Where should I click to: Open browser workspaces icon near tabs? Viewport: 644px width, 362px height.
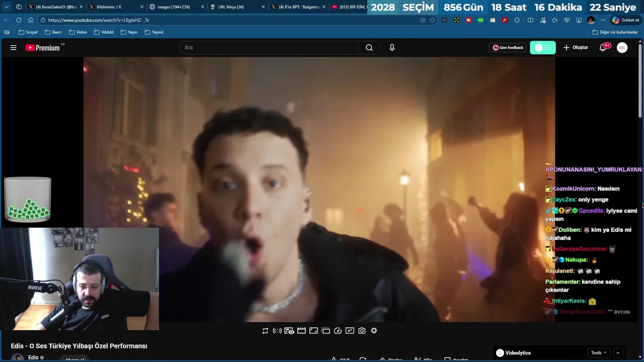19,7
